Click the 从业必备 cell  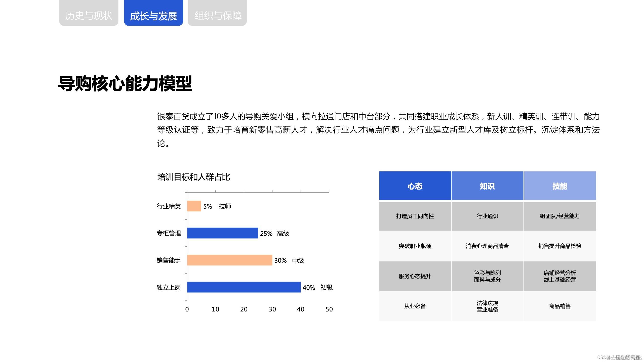click(x=415, y=306)
